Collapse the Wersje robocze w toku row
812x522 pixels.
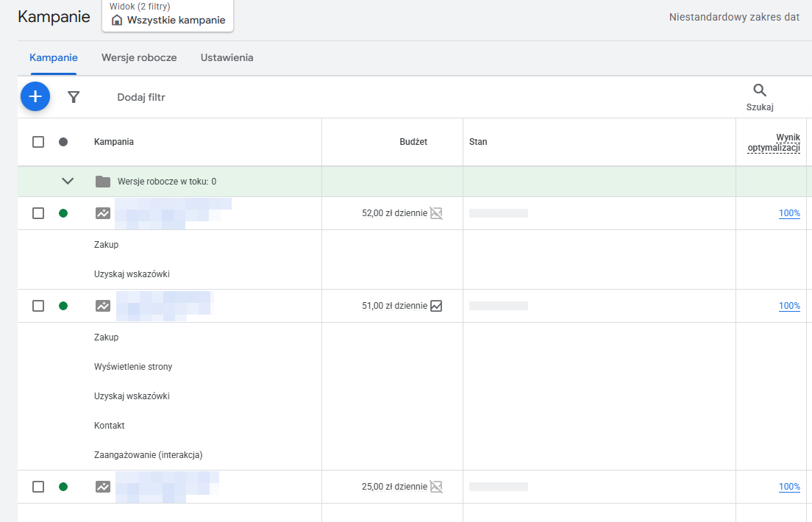click(68, 182)
